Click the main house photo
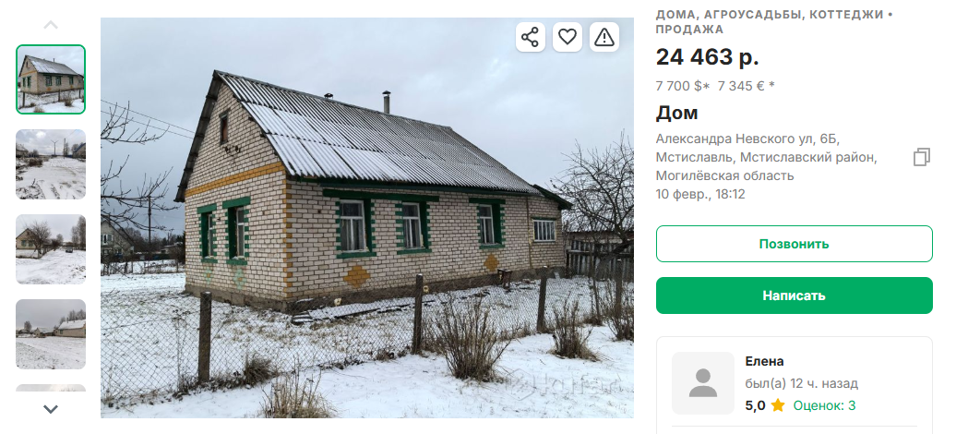980x434 pixels. [x=367, y=218]
